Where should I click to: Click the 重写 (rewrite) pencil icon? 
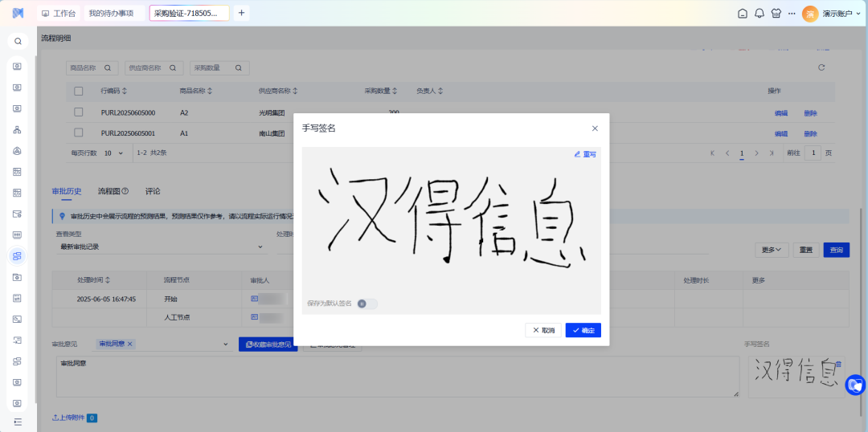[577, 154]
